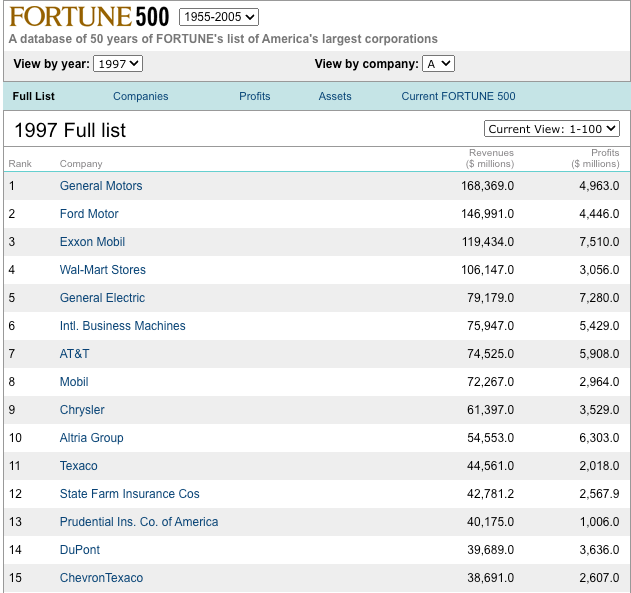Select ChevronTexaco profit 2,607.0
The height and width of the screenshot is (593, 631).
pos(599,578)
